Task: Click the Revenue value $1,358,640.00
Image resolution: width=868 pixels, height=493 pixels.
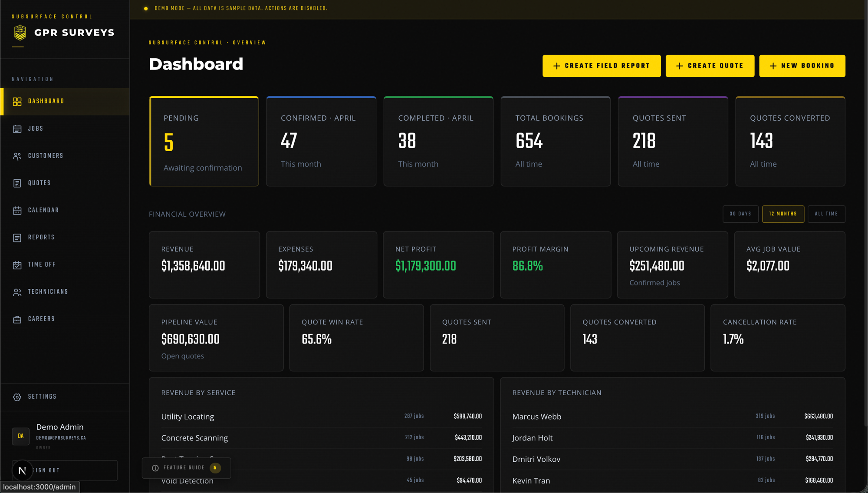Action: pyautogui.click(x=193, y=266)
